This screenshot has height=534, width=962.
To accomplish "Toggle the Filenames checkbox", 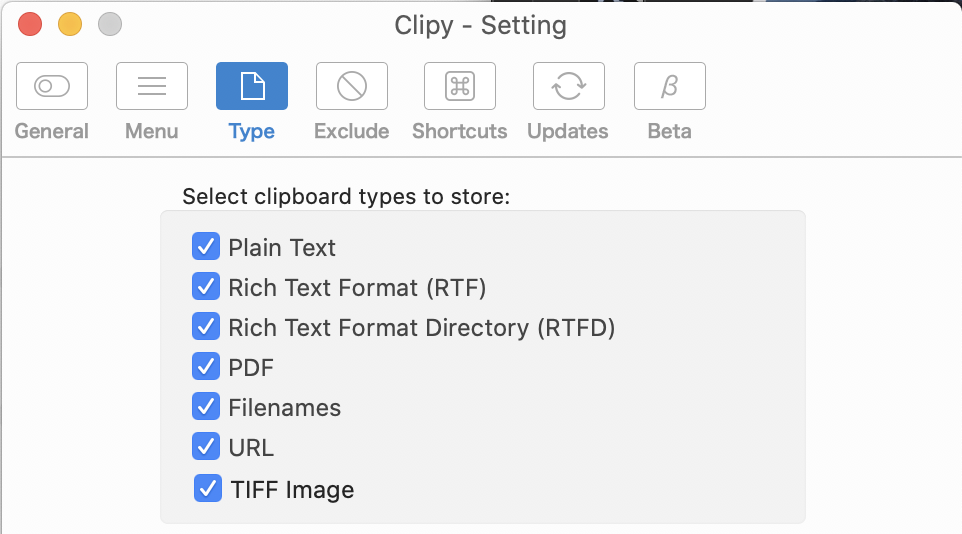I will pyautogui.click(x=206, y=407).
